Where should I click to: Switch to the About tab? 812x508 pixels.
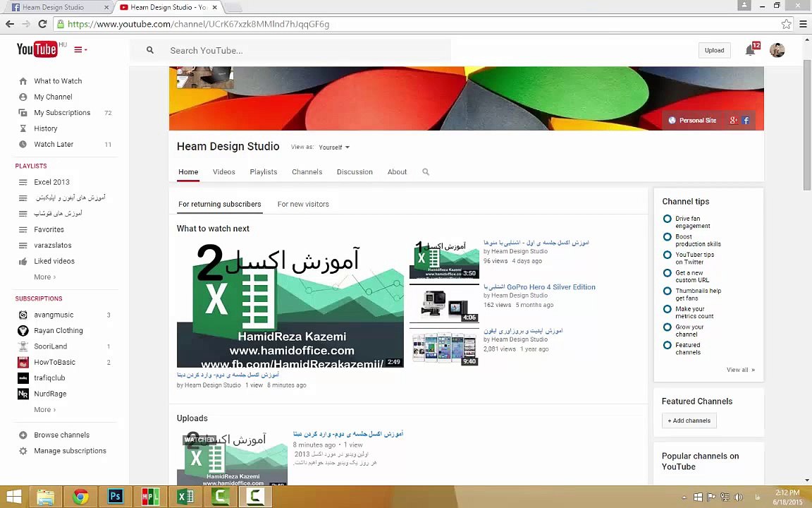click(398, 172)
